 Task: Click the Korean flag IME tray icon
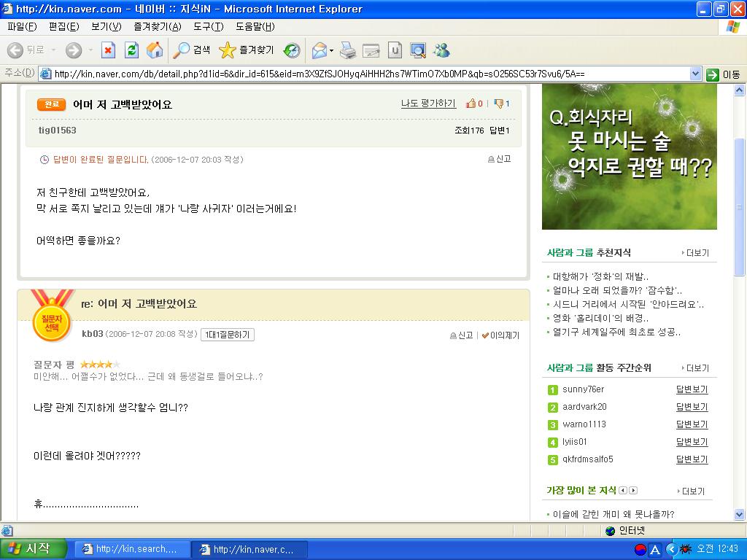(640, 550)
